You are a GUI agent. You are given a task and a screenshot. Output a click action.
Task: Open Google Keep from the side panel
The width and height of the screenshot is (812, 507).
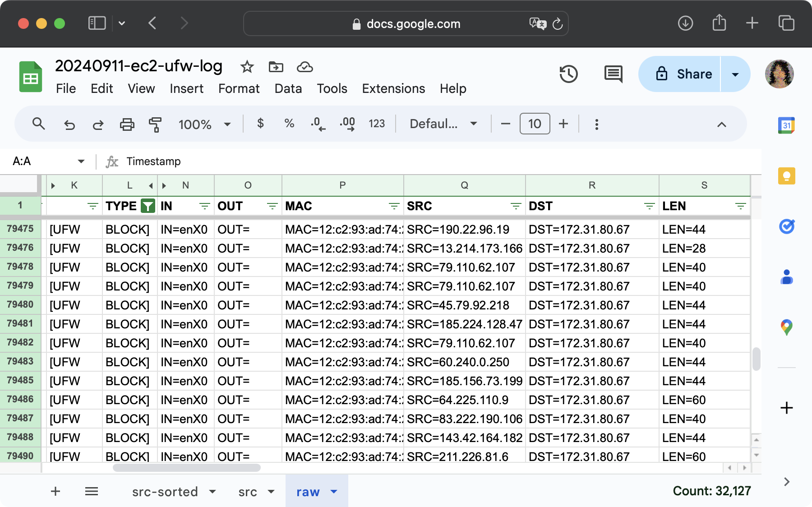[787, 176]
